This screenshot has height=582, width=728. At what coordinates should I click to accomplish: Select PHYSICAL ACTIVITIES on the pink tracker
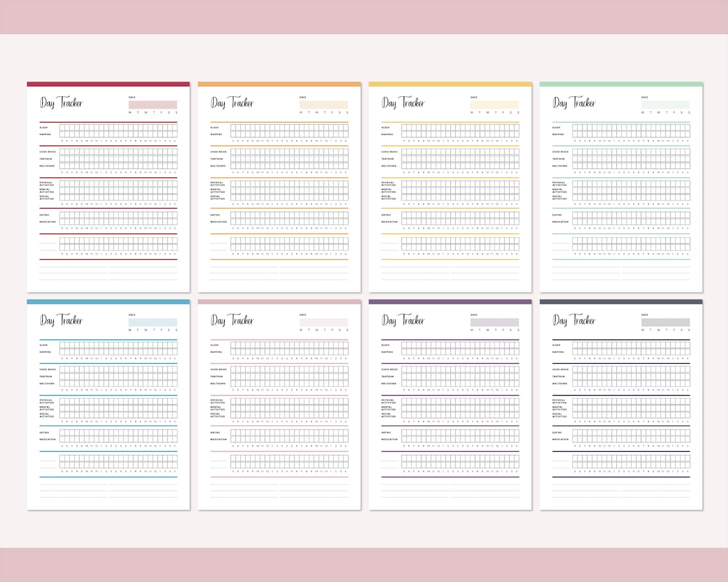217,401
